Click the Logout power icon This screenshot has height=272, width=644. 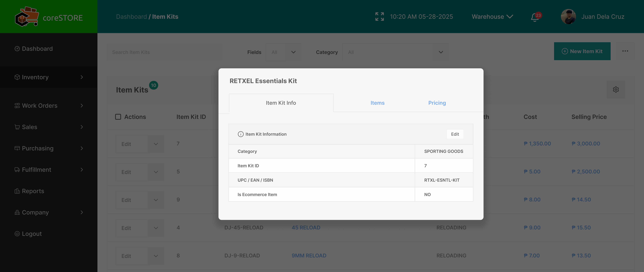point(17,234)
